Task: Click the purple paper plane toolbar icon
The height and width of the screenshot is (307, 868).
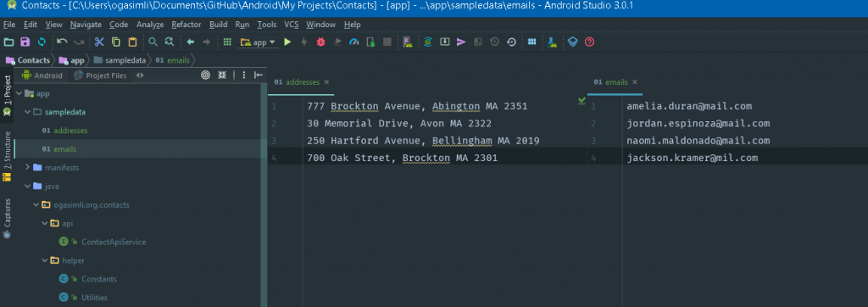Action: tap(461, 42)
